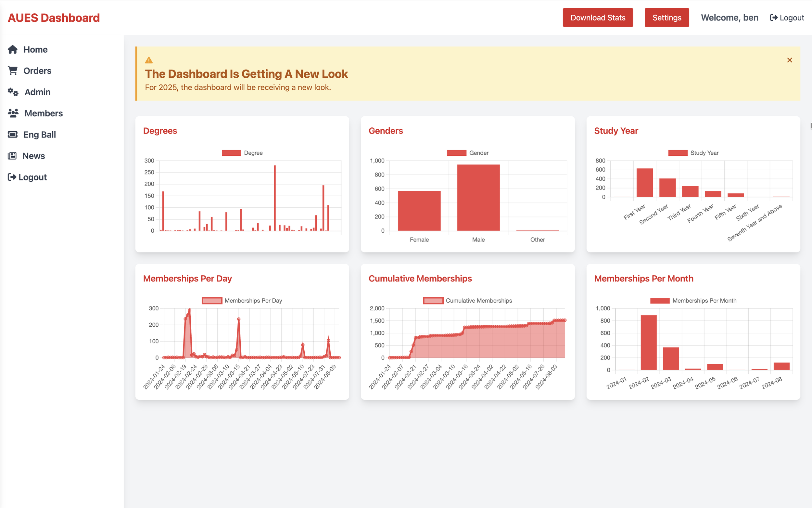Click the Home house icon in sidebar
This screenshot has width=812, height=508.
13,49
